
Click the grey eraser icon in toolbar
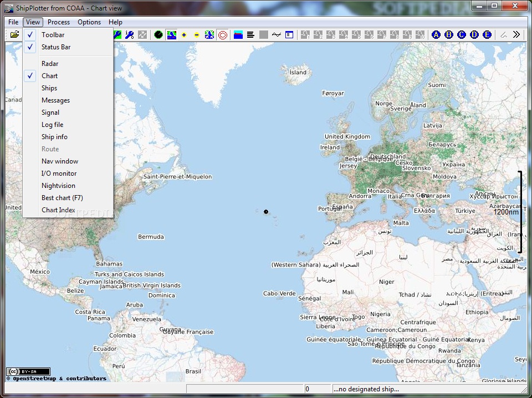[504, 34]
